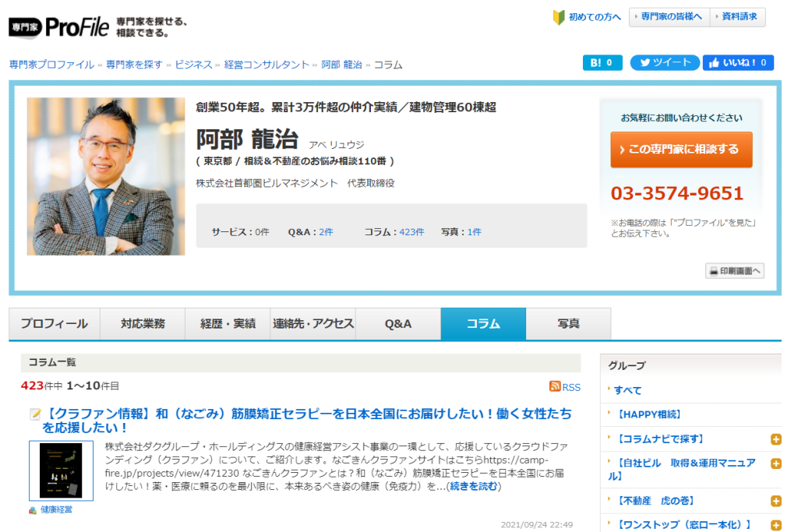Screen dimensions: 798x532
Task: Open the Q&A tab
Action: coord(397,324)
